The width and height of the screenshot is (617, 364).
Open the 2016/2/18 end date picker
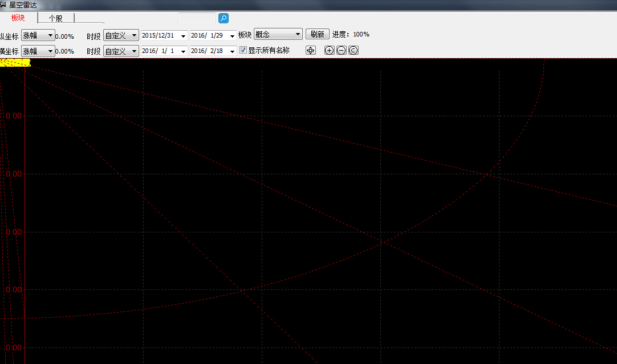(232, 51)
